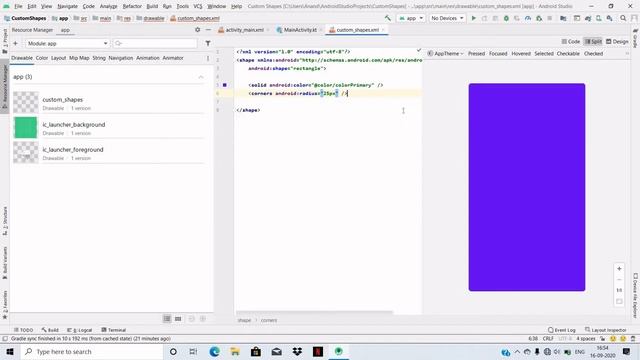Open resource tabs overflow menu
The height and width of the screenshot is (360, 640).
pos(208,58)
